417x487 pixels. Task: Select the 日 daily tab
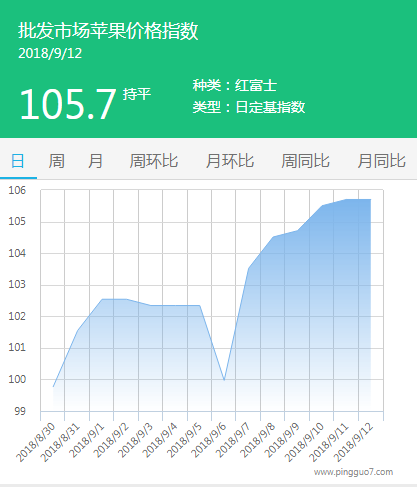(18, 161)
